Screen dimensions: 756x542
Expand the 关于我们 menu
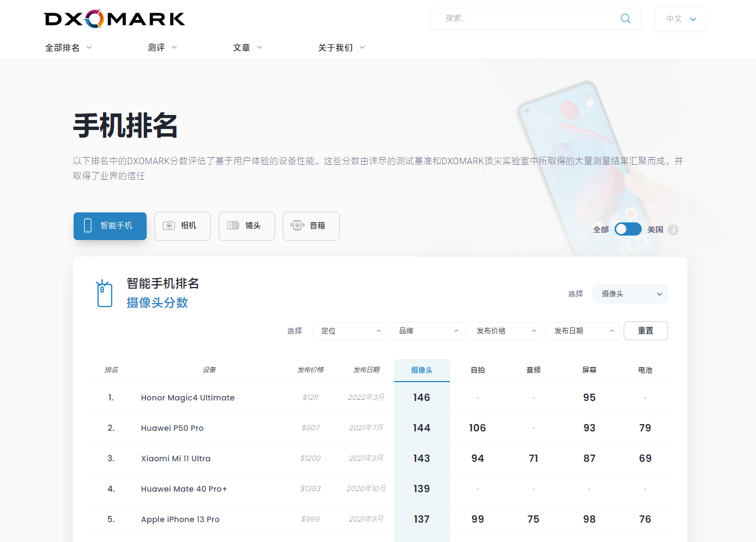341,48
